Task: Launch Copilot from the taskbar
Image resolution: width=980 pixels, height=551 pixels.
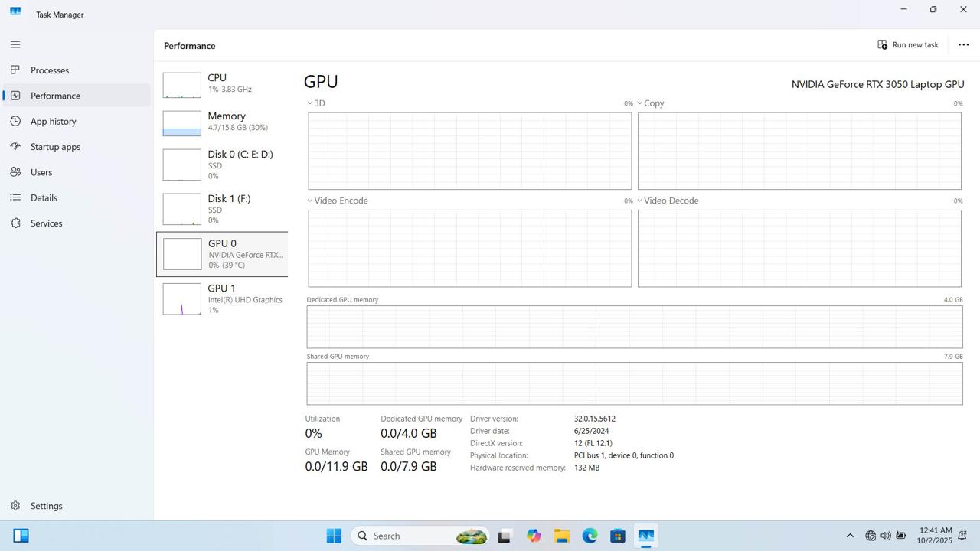Action: click(x=534, y=536)
